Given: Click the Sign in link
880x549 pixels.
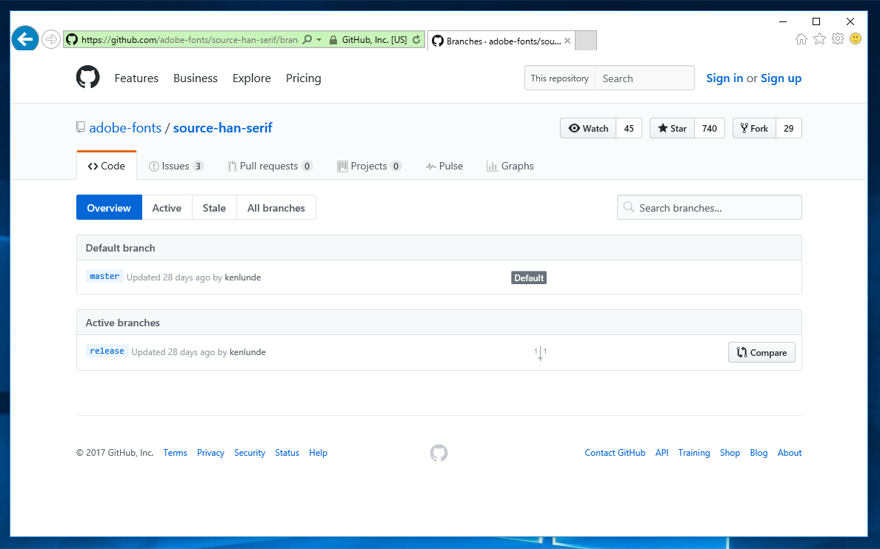Looking at the screenshot, I should click(725, 78).
